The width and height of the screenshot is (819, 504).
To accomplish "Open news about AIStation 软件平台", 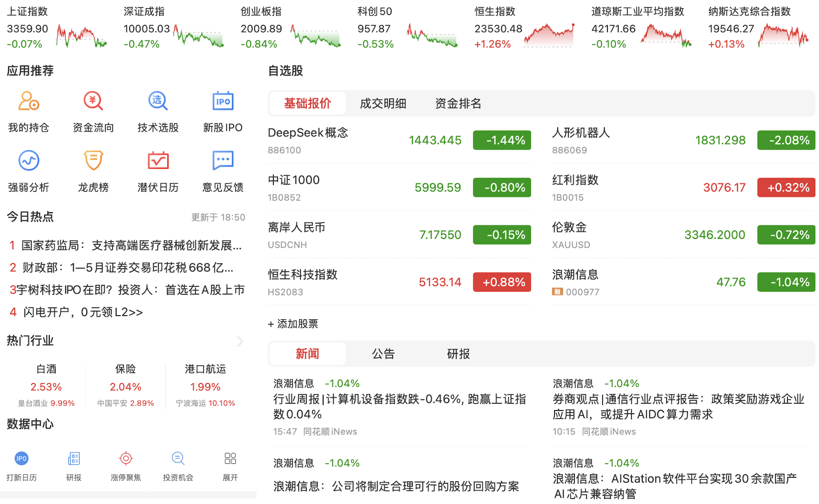I will [674, 486].
